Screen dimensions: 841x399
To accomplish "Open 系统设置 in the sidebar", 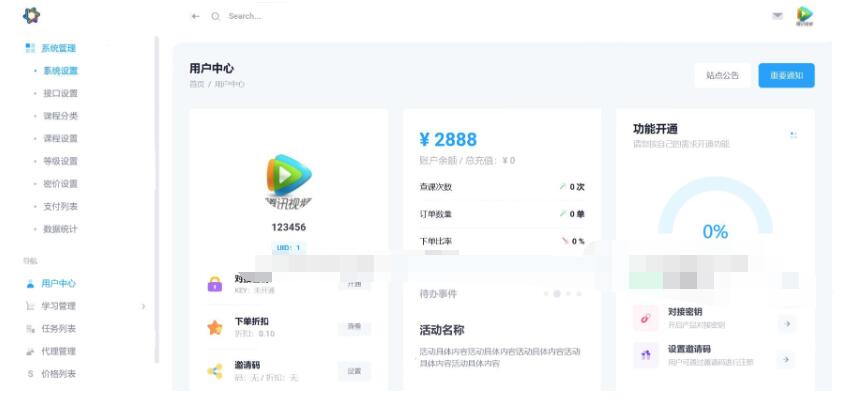I will tap(60, 71).
